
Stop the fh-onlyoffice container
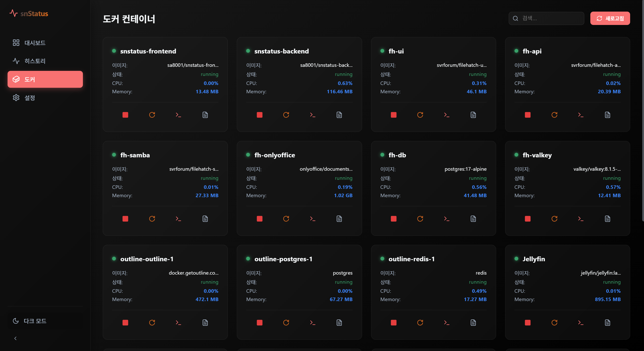(260, 219)
